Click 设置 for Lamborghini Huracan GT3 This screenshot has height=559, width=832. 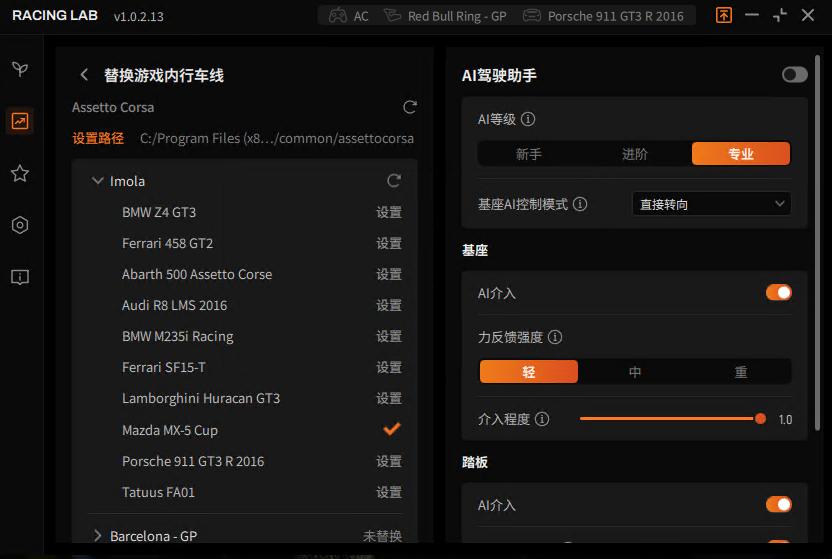(x=389, y=398)
